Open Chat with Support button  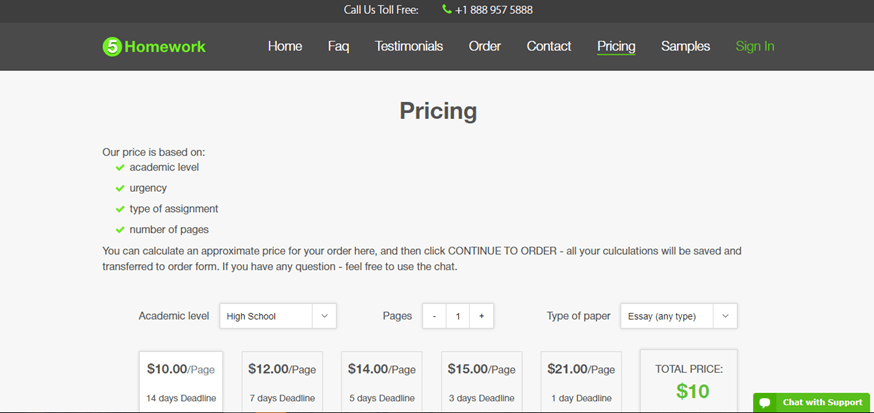811,402
